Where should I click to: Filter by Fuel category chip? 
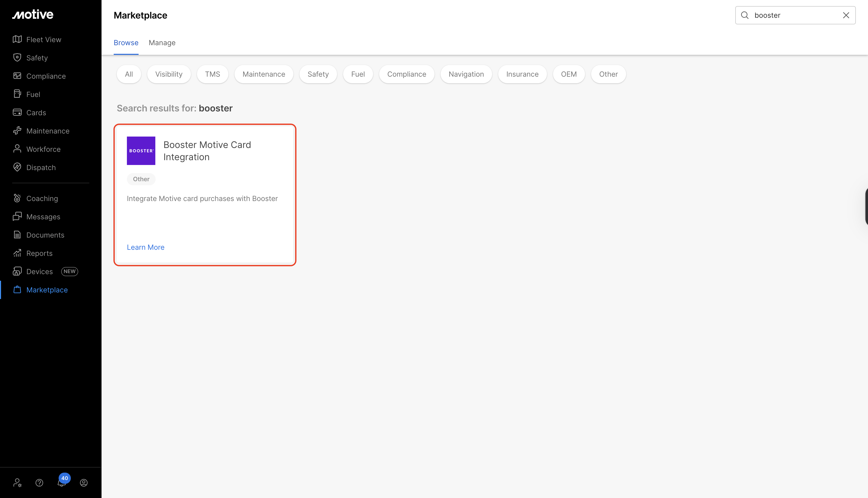click(x=358, y=74)
